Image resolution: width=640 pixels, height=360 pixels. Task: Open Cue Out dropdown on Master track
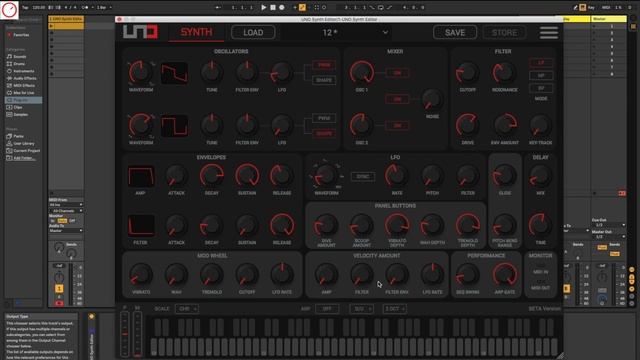609,225
